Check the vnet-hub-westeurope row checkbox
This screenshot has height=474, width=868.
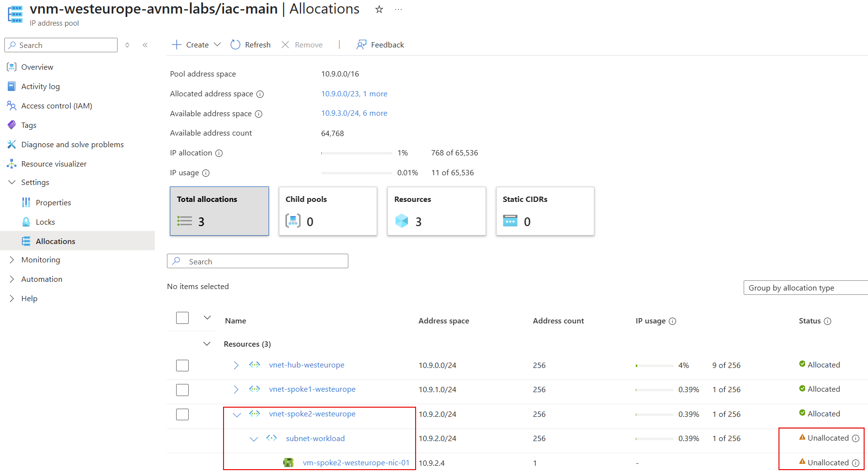click(182, 365)
